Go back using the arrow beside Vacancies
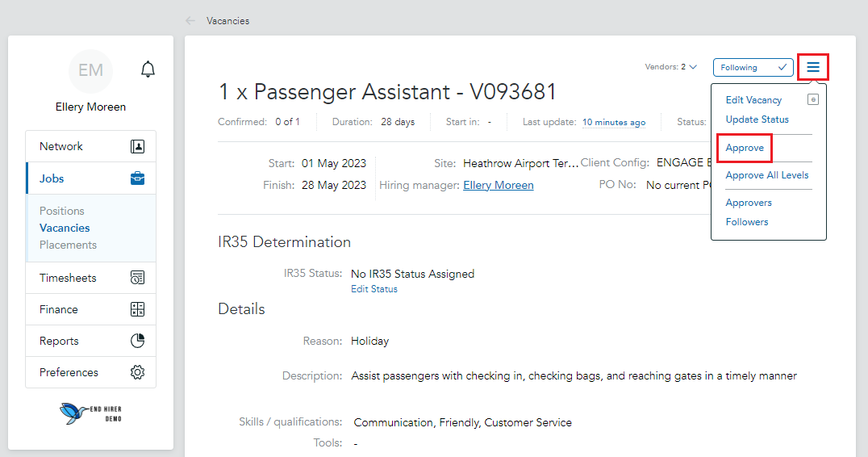This screenshot has height=457, width=868. [190, 20]
